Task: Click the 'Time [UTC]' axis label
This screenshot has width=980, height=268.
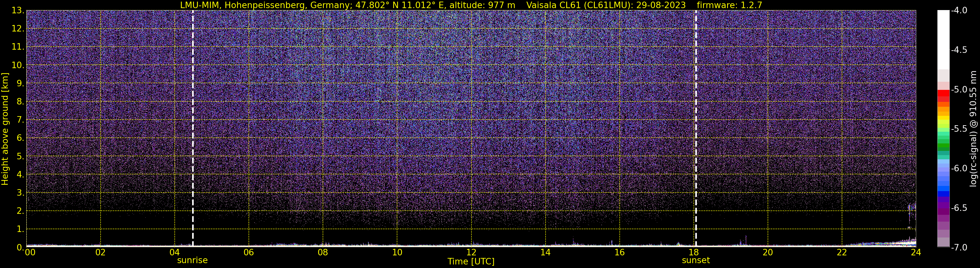Action: click(x=471, y=262)
